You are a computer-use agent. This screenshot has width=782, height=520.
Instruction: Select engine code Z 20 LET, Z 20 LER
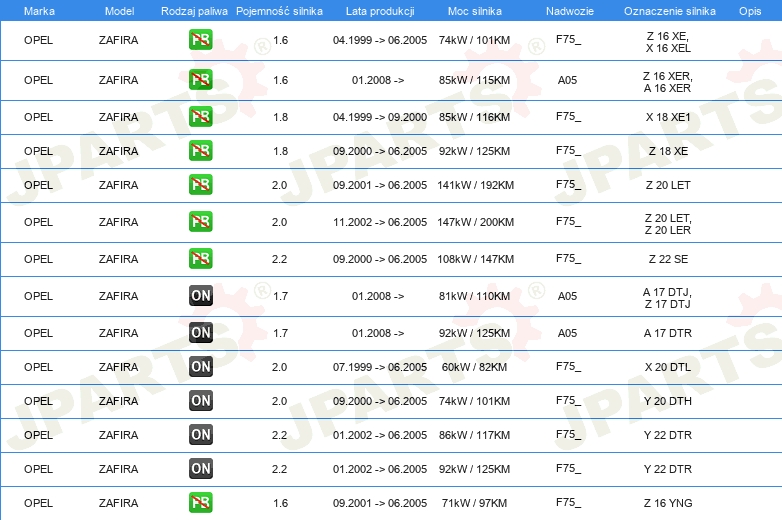668,224
